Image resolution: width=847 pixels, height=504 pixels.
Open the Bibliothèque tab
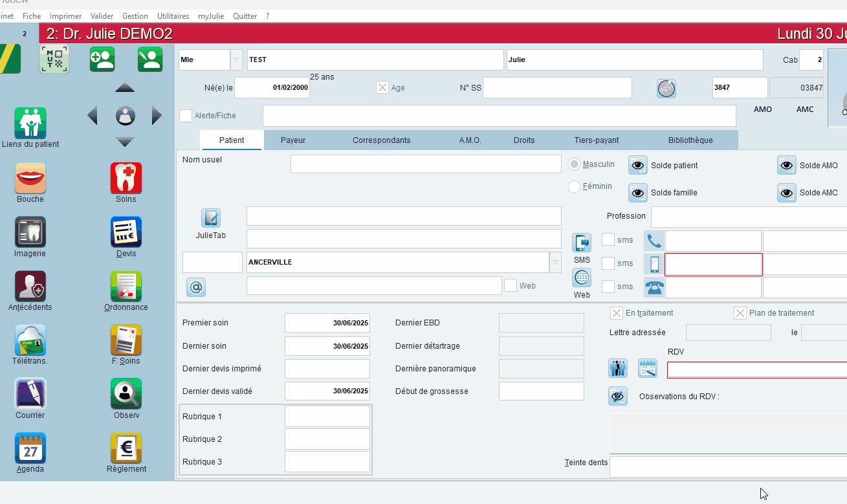[x=690, y=140]
